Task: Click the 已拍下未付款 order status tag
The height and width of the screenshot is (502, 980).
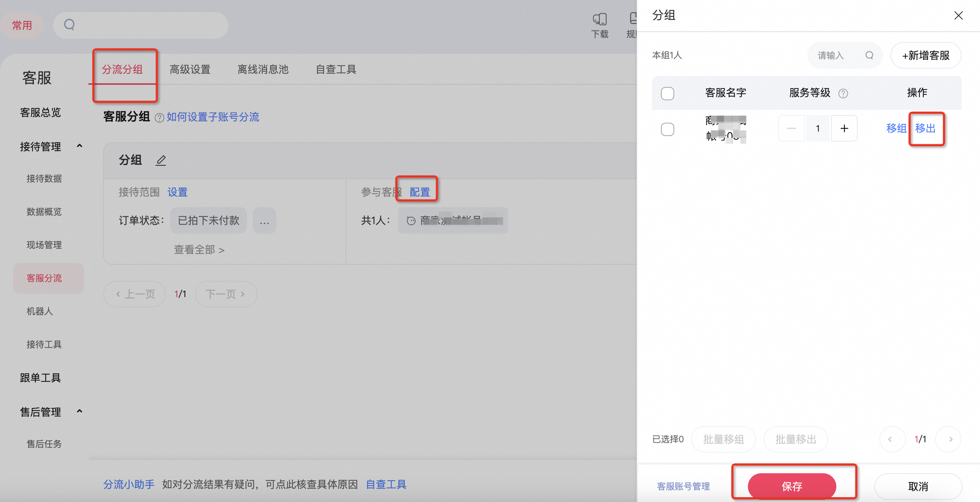Action: [209, 220]
